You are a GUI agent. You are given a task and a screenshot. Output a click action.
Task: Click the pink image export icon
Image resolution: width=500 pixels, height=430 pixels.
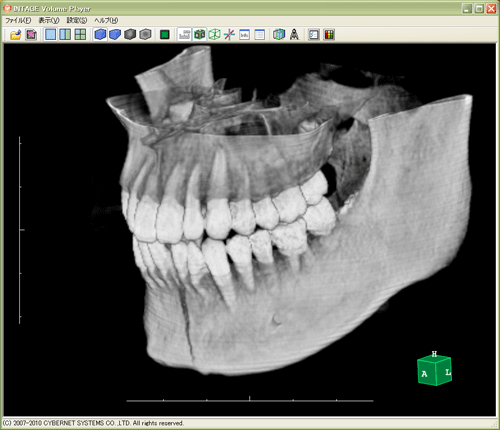click(x=31, y=35)
